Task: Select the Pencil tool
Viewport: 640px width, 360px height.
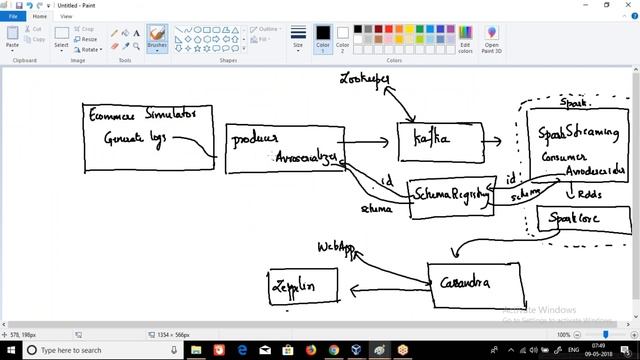Action: click(115, 33)
